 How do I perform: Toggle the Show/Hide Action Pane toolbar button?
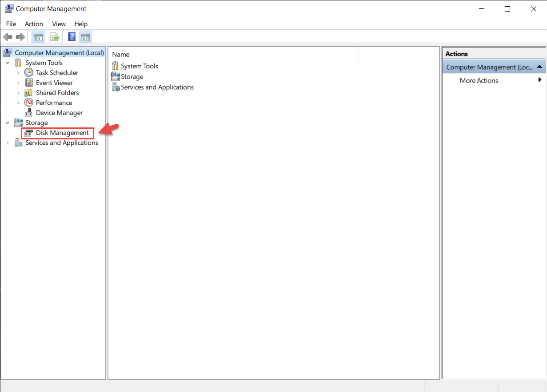[x=85, y=37]
